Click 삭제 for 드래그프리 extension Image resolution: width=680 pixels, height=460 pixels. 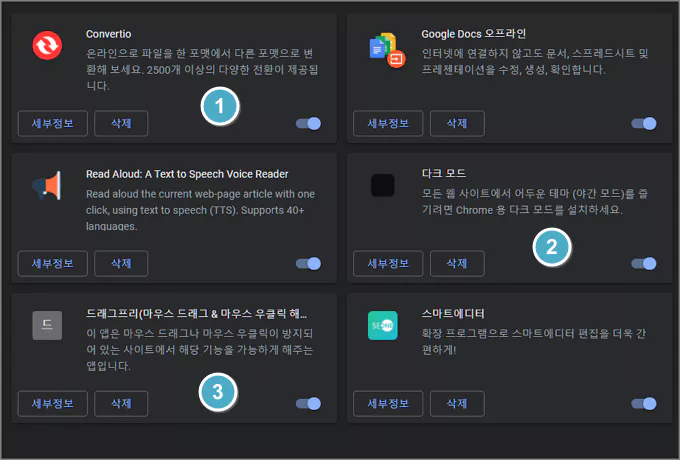click(x=121, y=404)
